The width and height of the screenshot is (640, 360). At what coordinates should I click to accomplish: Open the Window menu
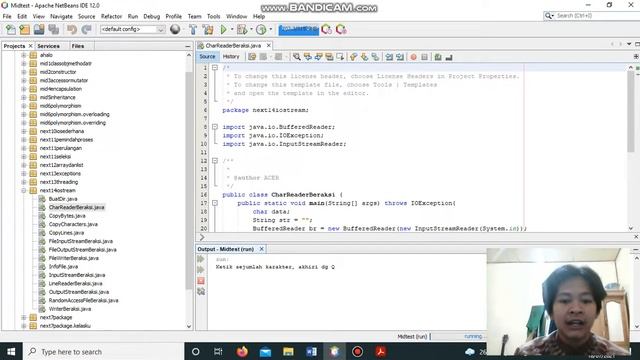click(236, 16)
